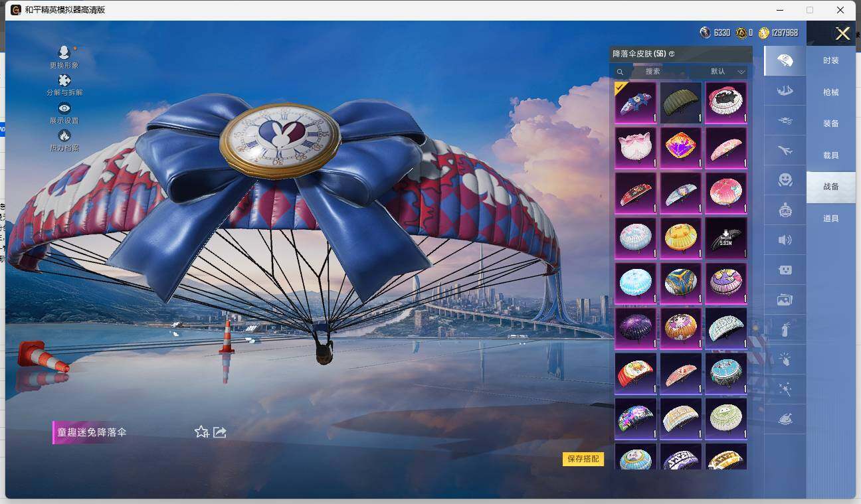This screenshot has height=504, width=861.
Task: Click the 童趣迷兔降落伞 name label
Action: coord(92,432)
